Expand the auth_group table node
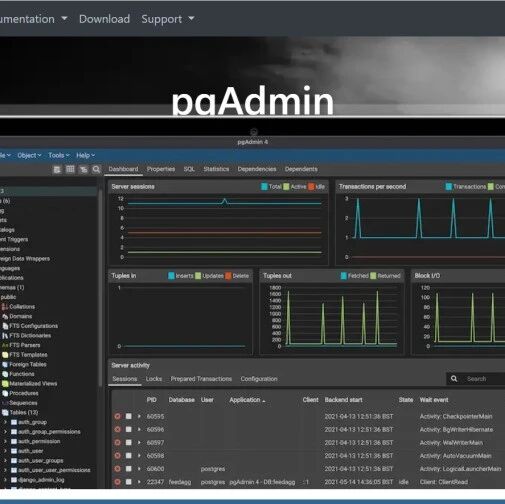The width and height of the screenshot is (505, 504). 5,422
